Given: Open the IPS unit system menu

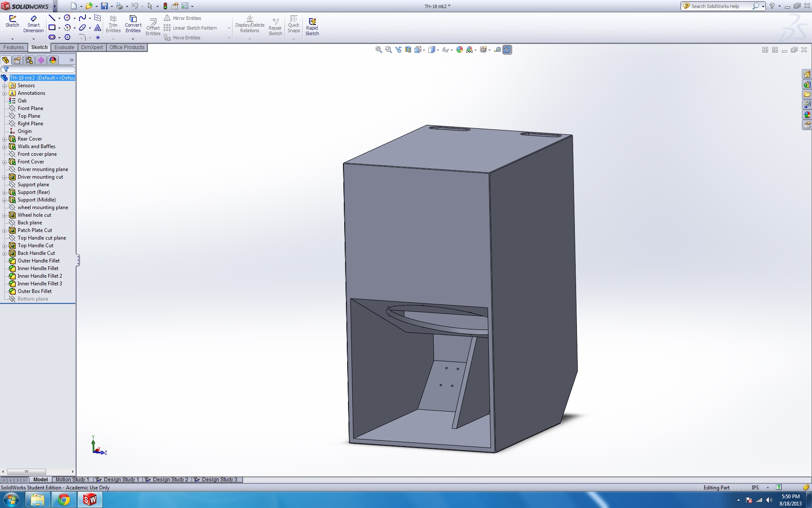Looking at the screenshot, I should (x=760, y=488).
